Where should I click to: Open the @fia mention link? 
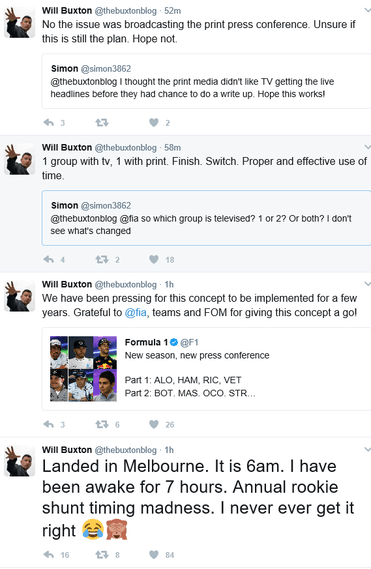pos(135,312)
